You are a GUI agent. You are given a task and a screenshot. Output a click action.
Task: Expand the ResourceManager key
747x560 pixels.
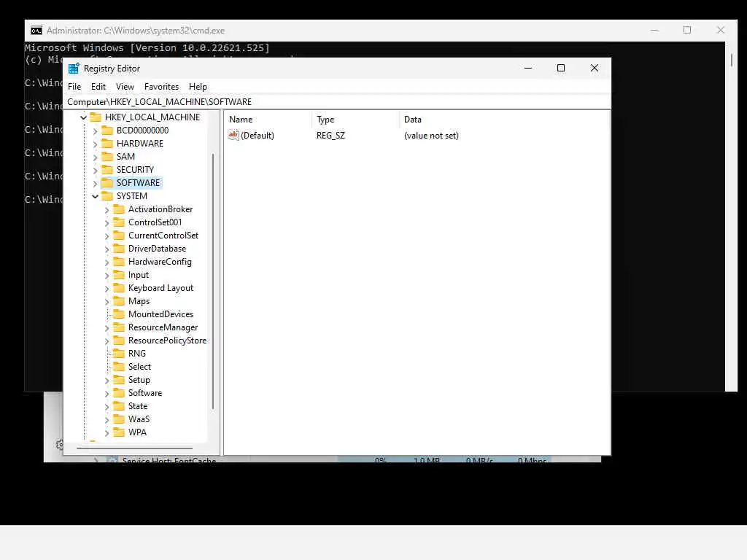pos(107,327)
